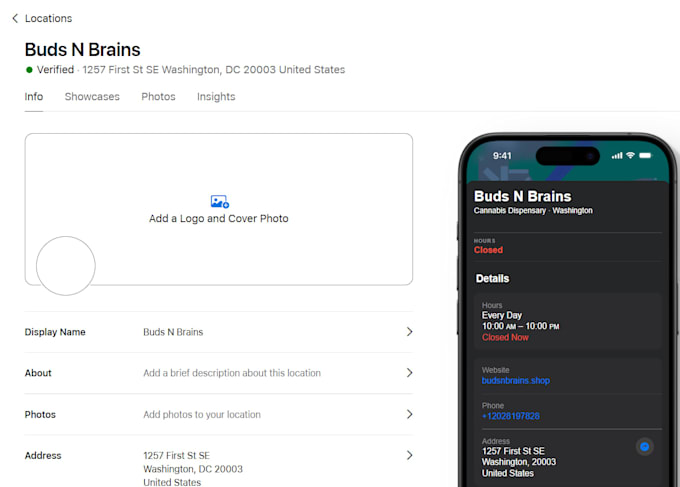Viewport: 680px width, 487px height.
Task: Click the blue directions icon beside Address
Action: tap(644, 447)
